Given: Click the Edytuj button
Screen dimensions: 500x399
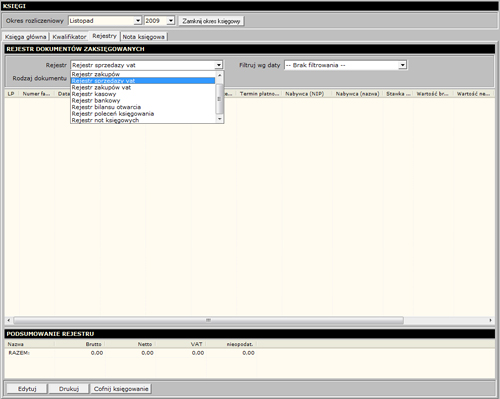Looking at the screenshot, I should 27,389.
